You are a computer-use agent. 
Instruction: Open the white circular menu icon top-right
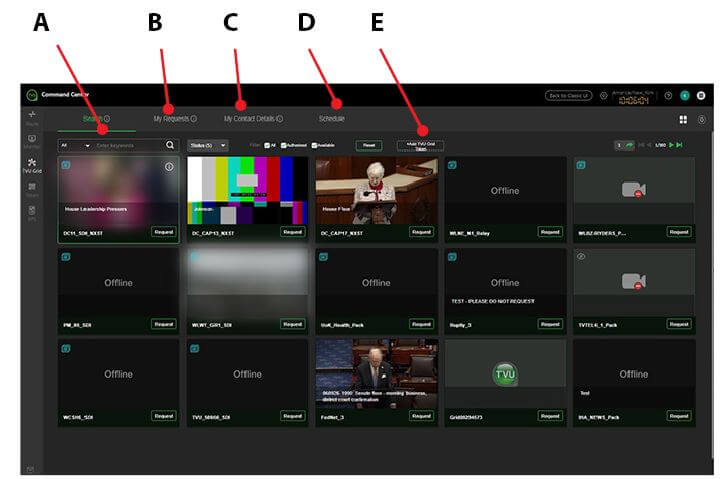701,96
